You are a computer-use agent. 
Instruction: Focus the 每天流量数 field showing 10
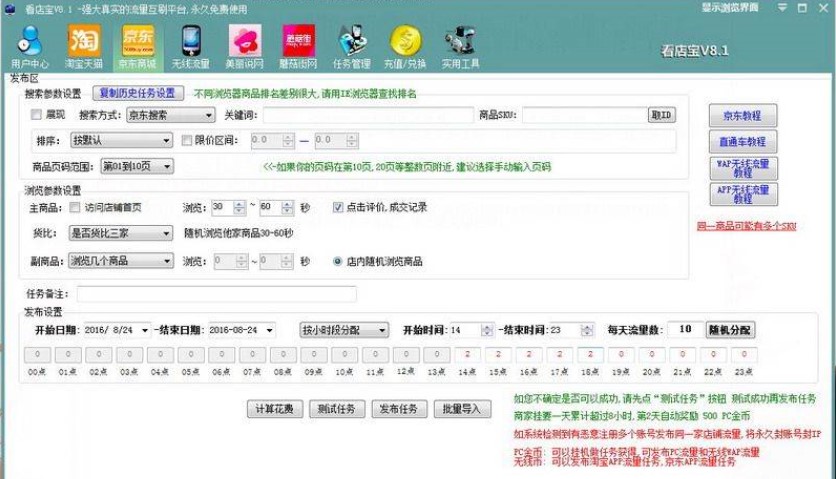click(686, 330)
